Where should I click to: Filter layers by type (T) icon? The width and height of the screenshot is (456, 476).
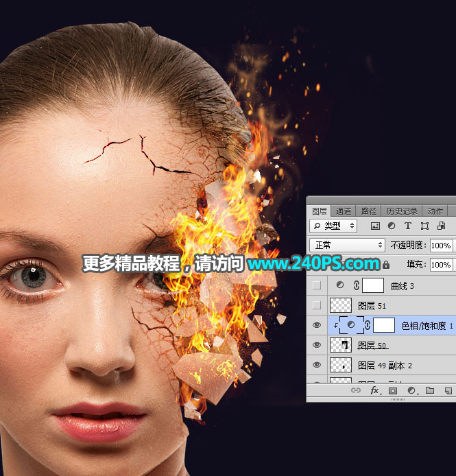(x=408, y=226)
